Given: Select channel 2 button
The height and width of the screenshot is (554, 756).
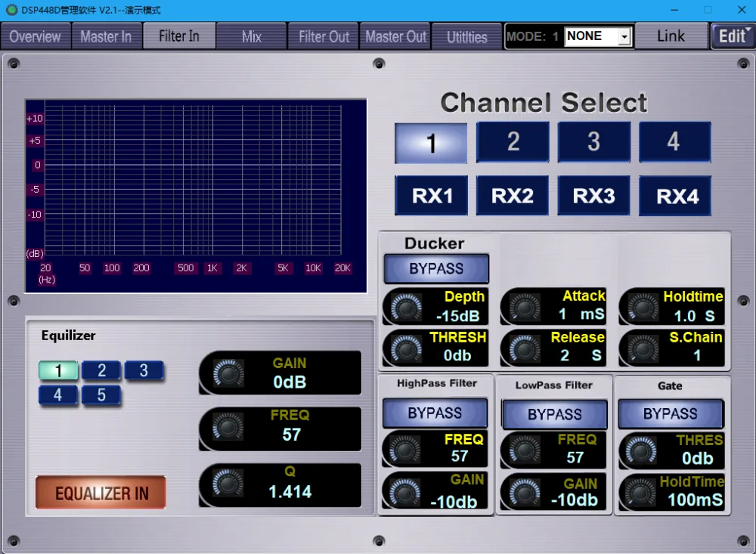Looking at the screenshot, I should coord(513,142).
